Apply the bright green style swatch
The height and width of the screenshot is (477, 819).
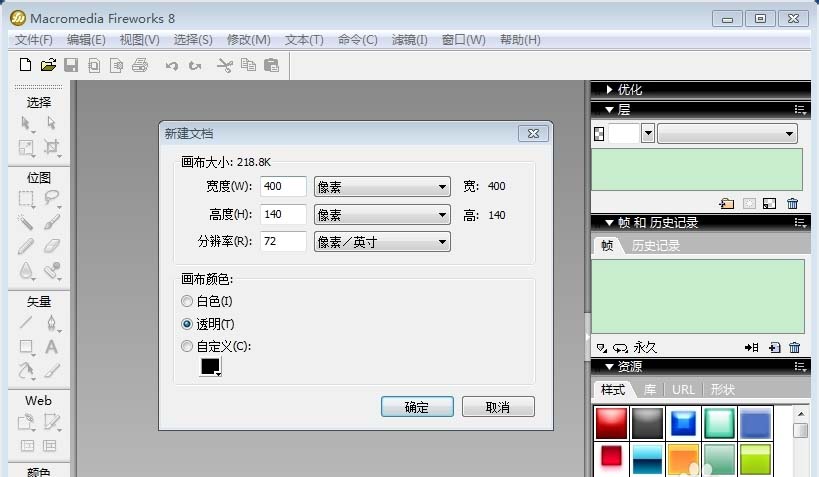(x=755, y=460)
